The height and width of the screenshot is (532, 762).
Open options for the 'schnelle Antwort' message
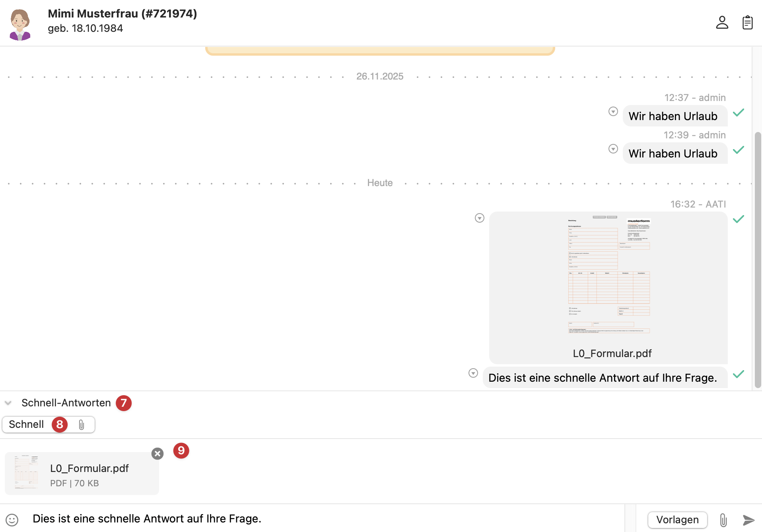click(x=473, y=373)
